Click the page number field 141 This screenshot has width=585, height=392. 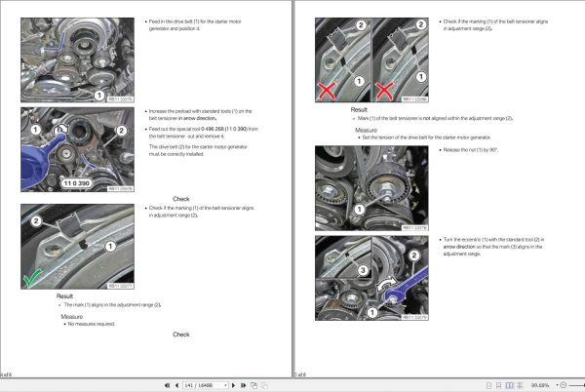point(203,385)
